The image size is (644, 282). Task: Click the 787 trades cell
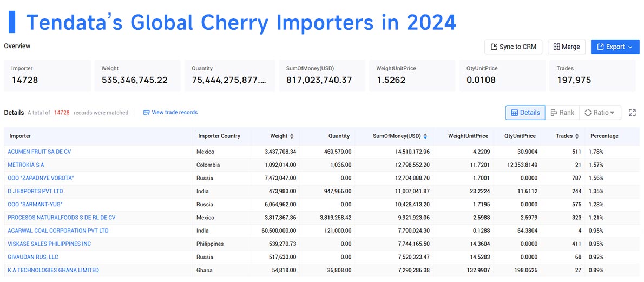576,178
